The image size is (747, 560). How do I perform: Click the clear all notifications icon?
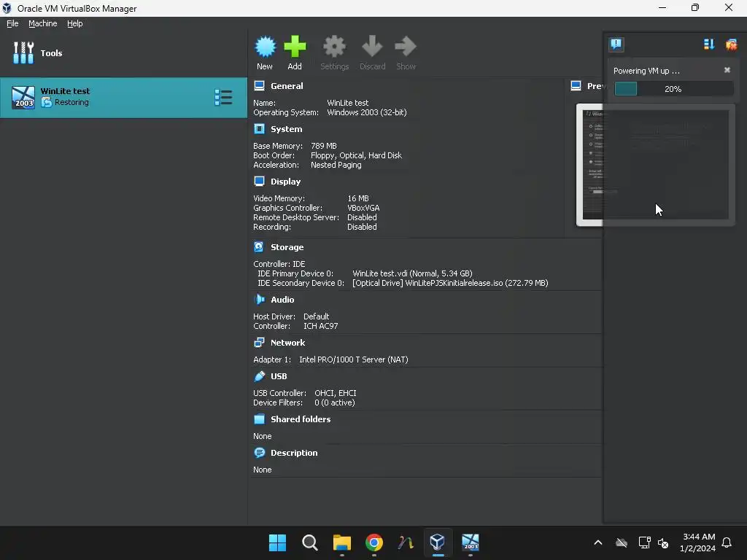[731, 44]
